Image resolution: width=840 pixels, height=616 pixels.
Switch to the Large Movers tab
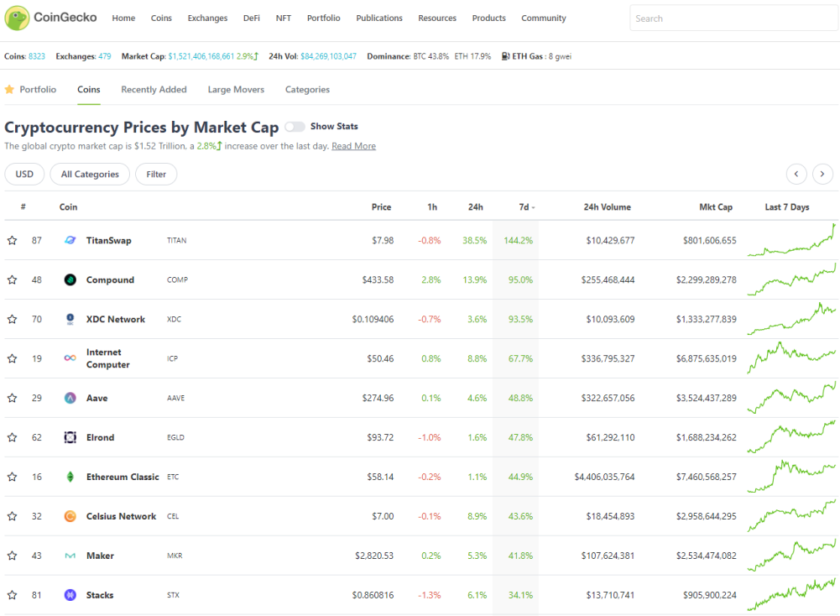pyautogui.click(x=237, y=90)
